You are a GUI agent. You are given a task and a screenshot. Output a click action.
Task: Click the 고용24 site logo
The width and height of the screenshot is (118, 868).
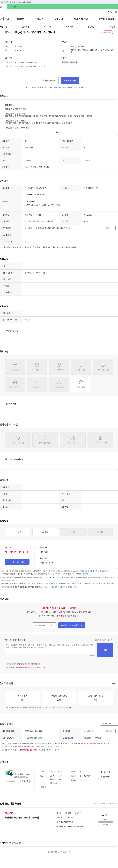[4, 19]
